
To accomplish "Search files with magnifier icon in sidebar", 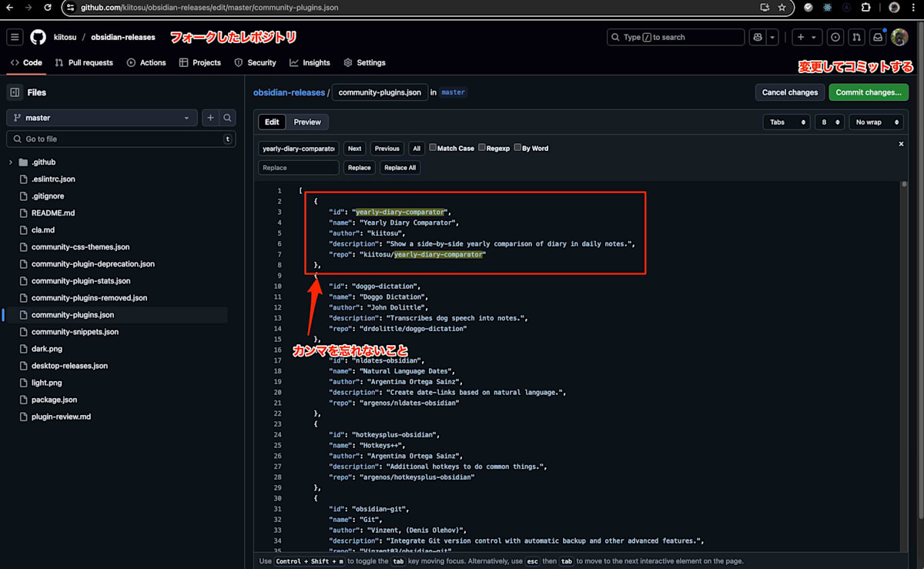I will pos(228,118).
